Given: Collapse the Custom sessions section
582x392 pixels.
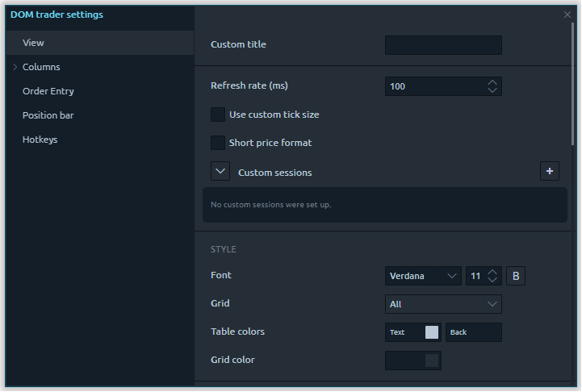Looking at the screenshot, I should click(x=220, y=171).
